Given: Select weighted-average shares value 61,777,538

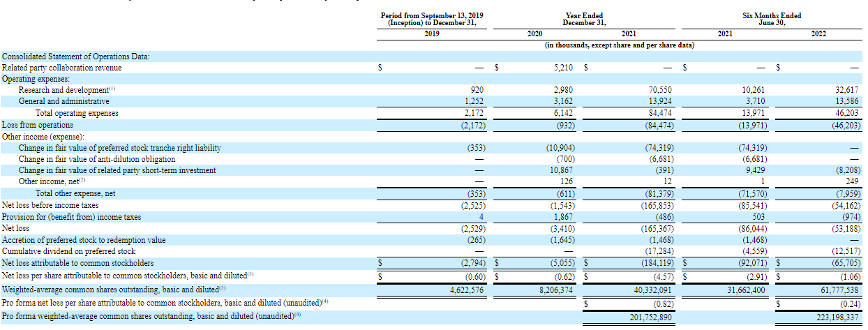Looking at the screenshot, I should coord(839,289).
